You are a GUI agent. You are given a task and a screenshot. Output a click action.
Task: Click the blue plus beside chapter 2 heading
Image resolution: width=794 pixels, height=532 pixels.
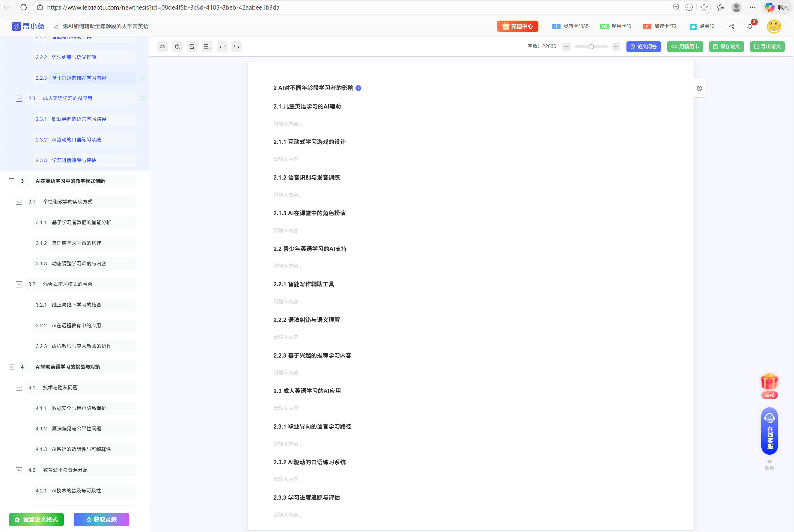tap(358, 88)
